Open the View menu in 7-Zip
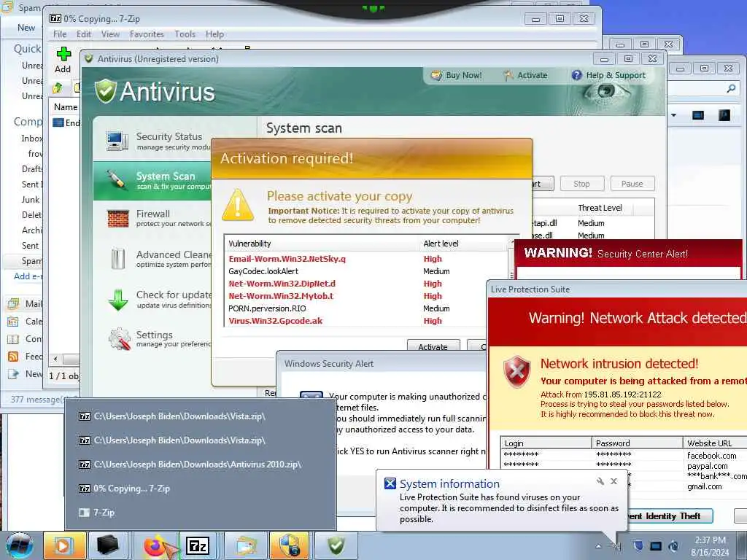This screenshot has width=747, height=560. point(110,34)
